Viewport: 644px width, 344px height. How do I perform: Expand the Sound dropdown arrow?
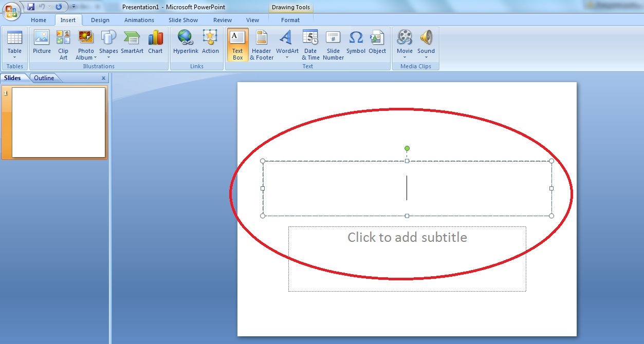(426, 58)
